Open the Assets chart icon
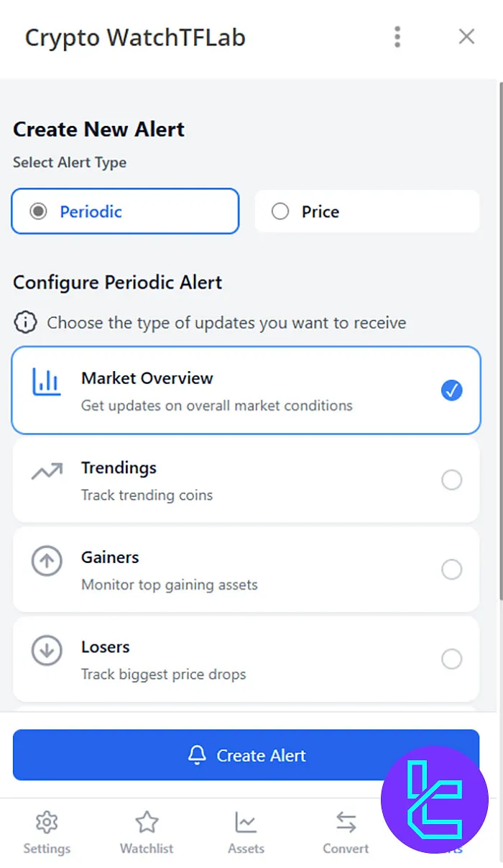This screenshot has width=503, height=868. click(246, 821)
